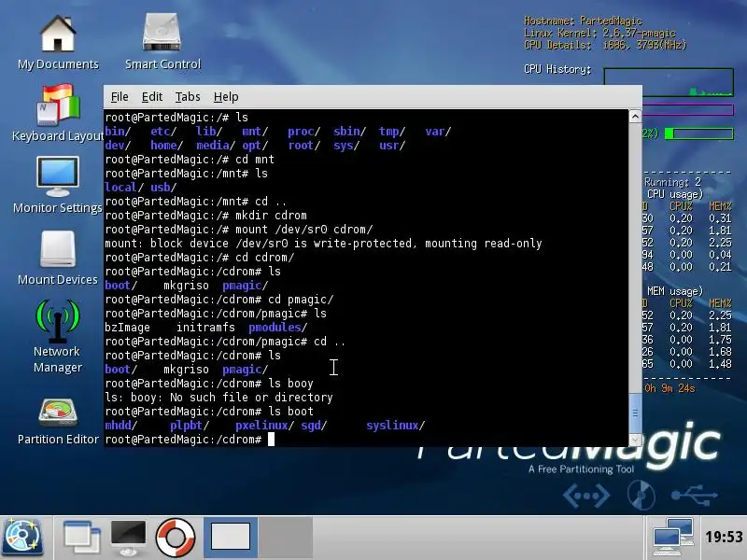Click the Linux Kernel version text

click(x=599, y=33)
